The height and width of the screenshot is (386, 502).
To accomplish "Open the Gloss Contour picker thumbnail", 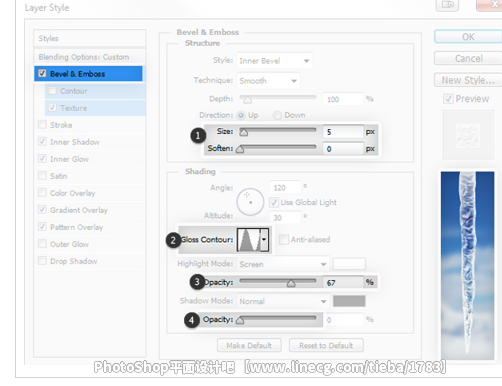I will 248,239.
